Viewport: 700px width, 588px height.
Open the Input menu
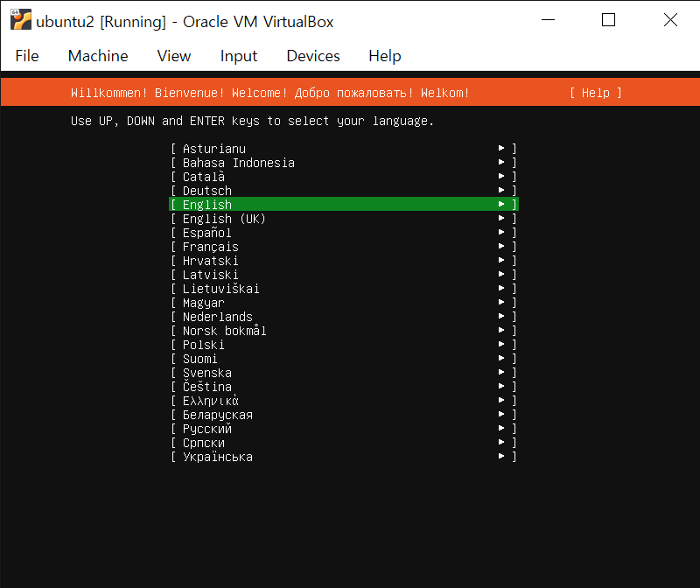point(238,55)
